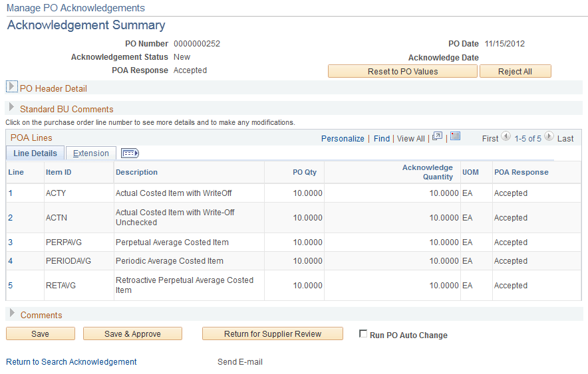Open PO line number 3
The image size is (588, 374).
tap(11, 242)
